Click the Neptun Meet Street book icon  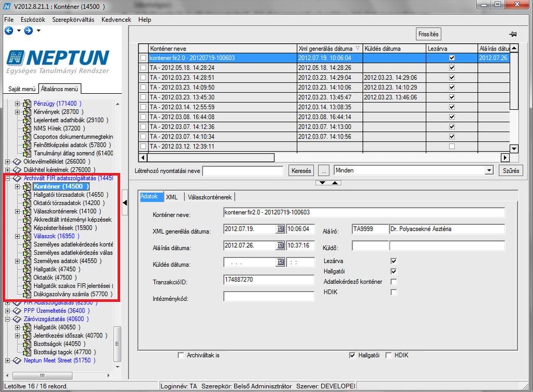[17, 360]
